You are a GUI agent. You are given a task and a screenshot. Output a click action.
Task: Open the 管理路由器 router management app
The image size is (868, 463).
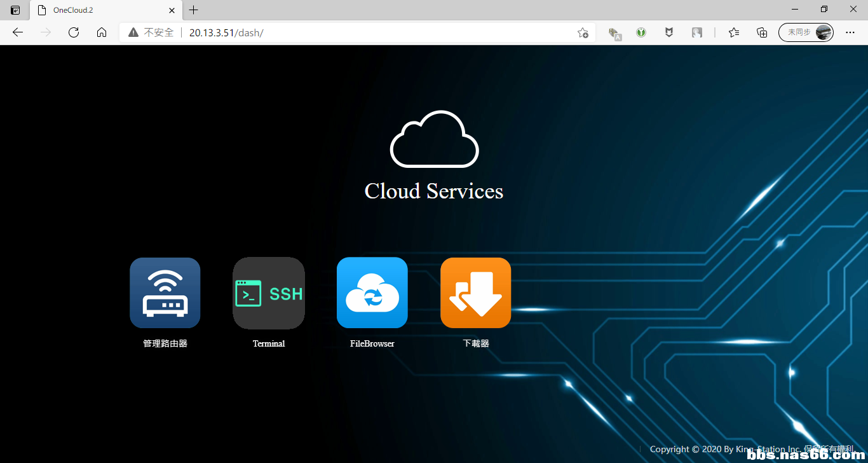(165, 293)
